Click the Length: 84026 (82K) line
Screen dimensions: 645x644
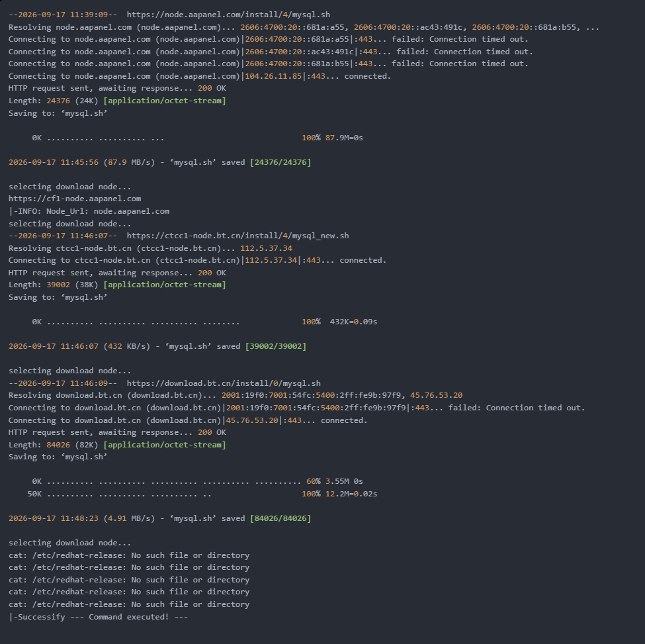pyautogui.click(x=117, y=445)
